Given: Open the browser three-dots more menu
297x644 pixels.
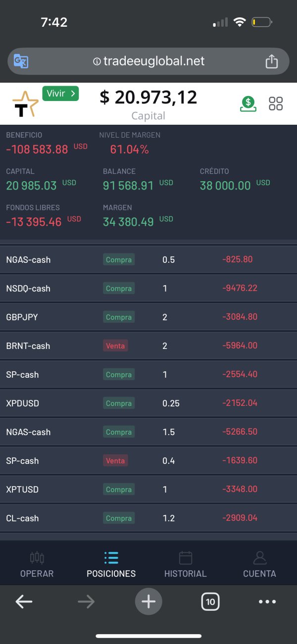Looking at the screenshot, I should pos(267,602).
